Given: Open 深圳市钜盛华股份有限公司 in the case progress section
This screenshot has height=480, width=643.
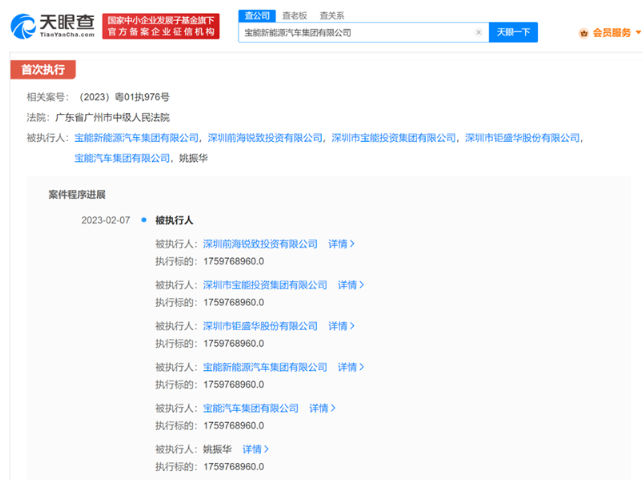Looking at the screenshot, I should pyautogui.click(x=260, y=326).
